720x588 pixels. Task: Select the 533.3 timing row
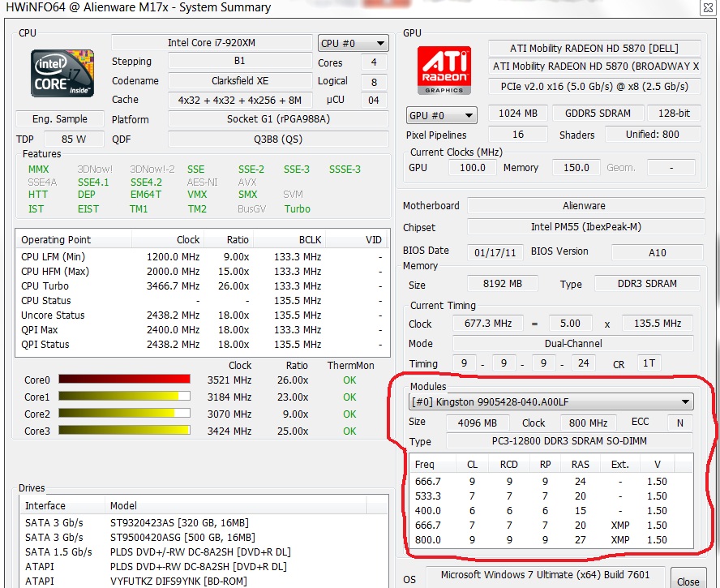click(551, 496)
